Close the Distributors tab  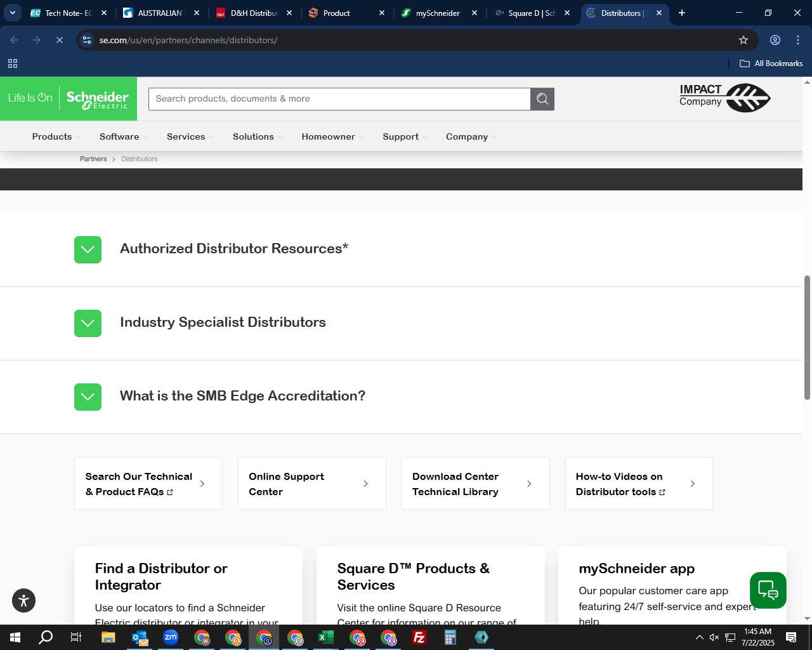(659, 13)
